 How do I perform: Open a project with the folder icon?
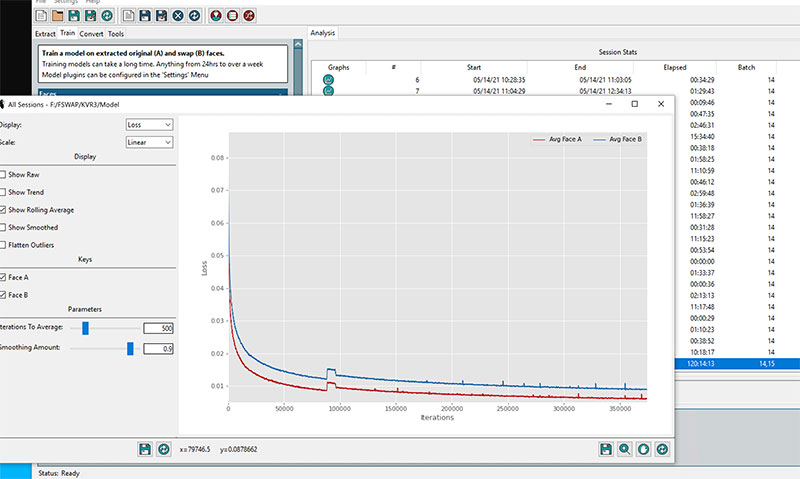tap(58, 16)
